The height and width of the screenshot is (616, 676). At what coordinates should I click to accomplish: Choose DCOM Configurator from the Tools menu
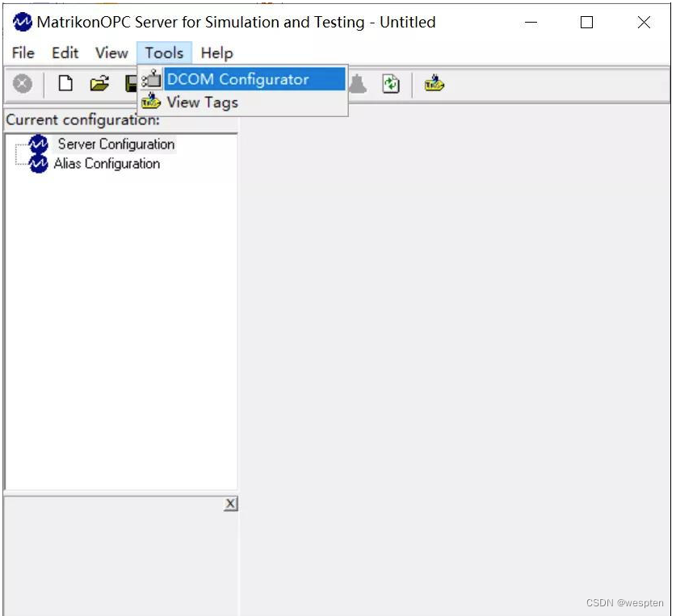click(x=243, y=79)
